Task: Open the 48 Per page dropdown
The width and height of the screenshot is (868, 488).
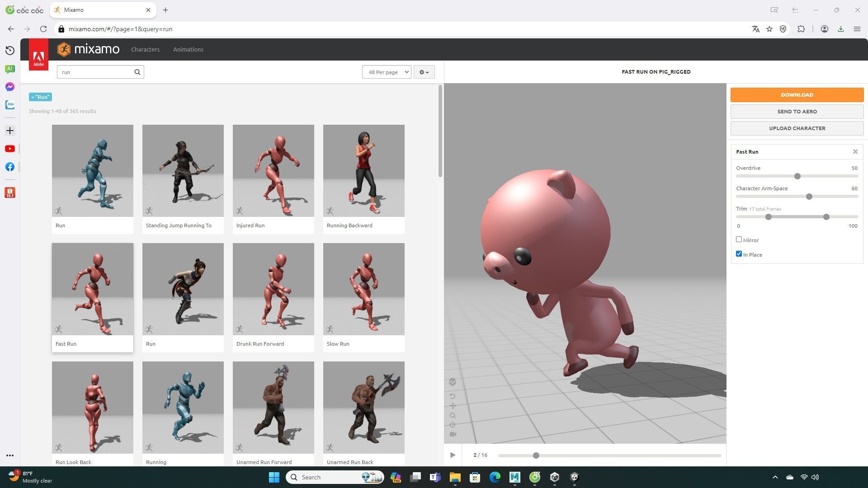Action: (387, 72)
